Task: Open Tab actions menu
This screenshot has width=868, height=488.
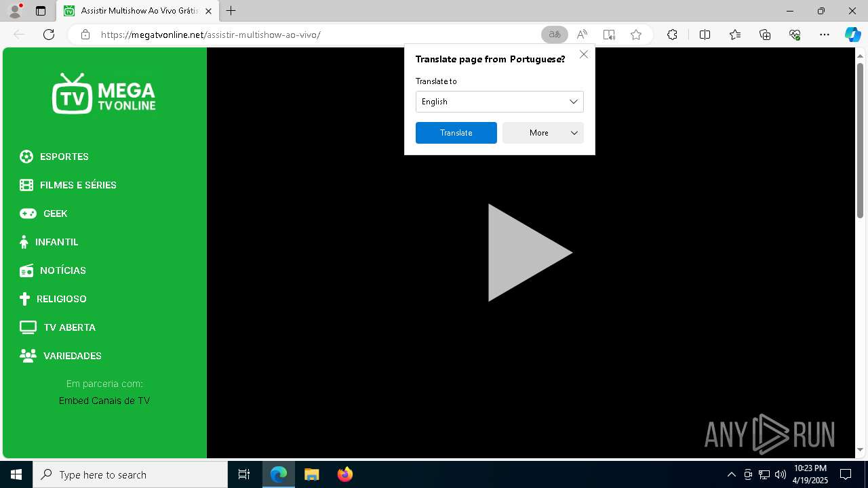Action: [41, 11]
